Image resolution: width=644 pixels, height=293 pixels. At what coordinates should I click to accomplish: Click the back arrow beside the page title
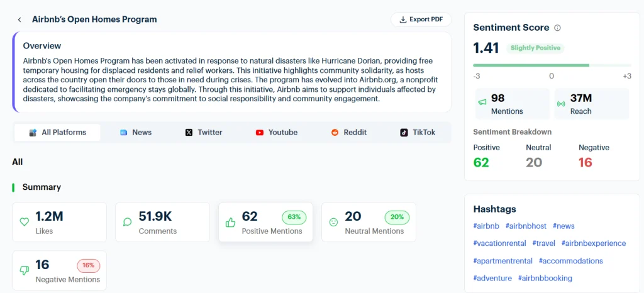pos(19,19)
